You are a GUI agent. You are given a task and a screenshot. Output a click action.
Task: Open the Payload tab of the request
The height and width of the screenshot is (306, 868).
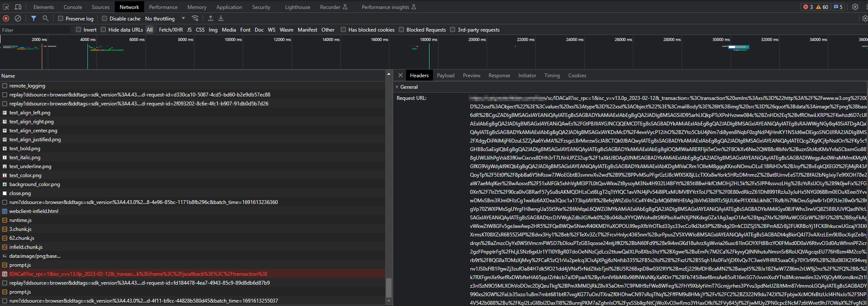(445, 76)
